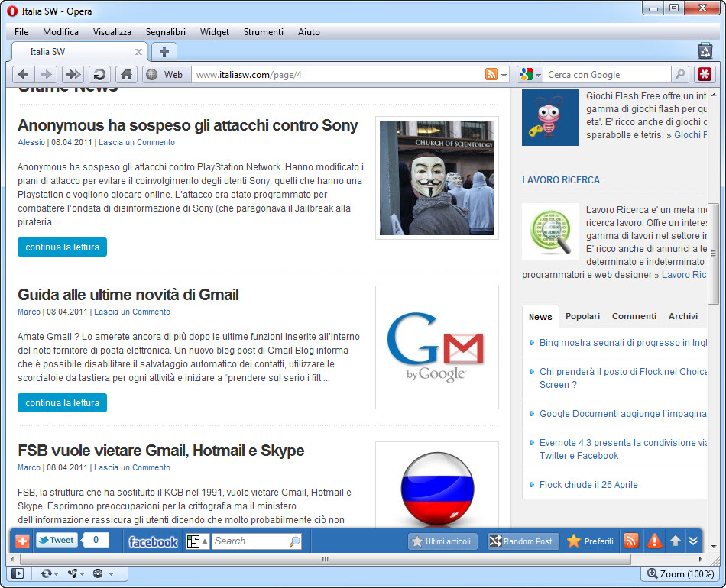Click continua la lettura under Gmail article

point(62,403)
